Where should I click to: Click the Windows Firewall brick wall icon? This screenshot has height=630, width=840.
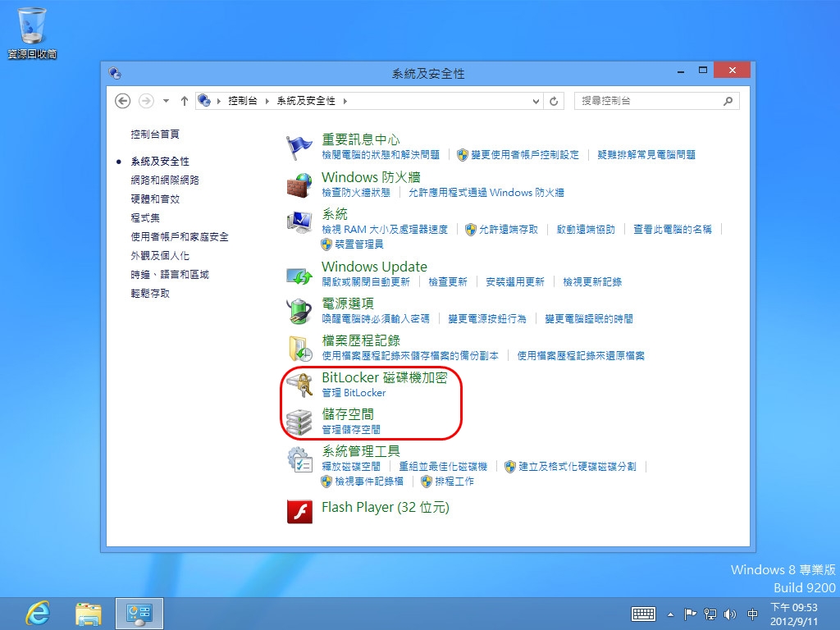(299, 185)
